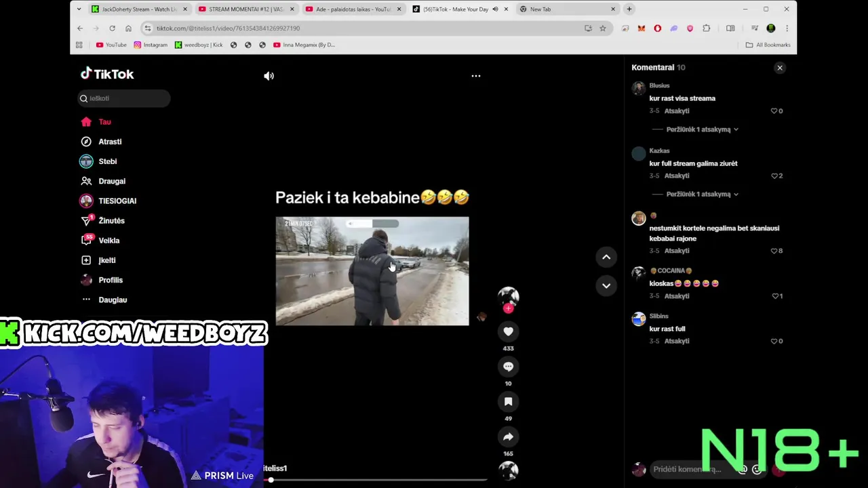Open the titeliss1 creator link

click(275, 468)
